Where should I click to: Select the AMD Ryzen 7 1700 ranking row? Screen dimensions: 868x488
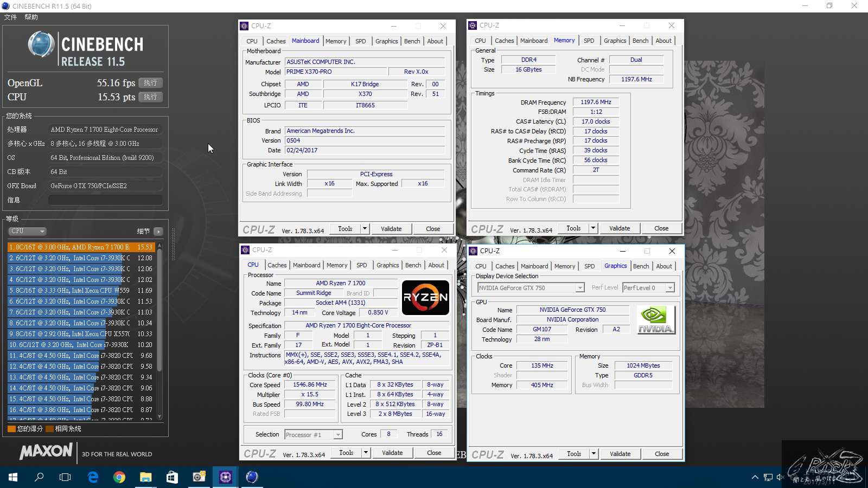pyautogui.click(x=81, y=247)
